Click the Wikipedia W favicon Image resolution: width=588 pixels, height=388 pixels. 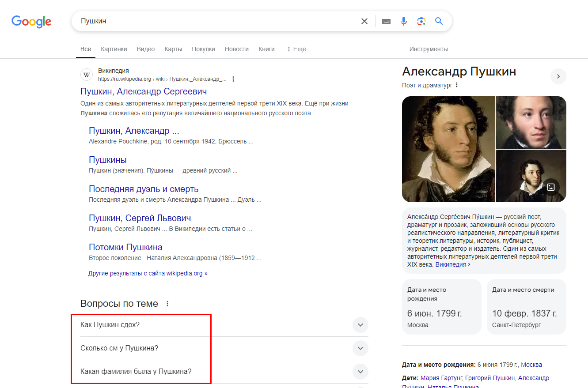[x=87, y=75]
